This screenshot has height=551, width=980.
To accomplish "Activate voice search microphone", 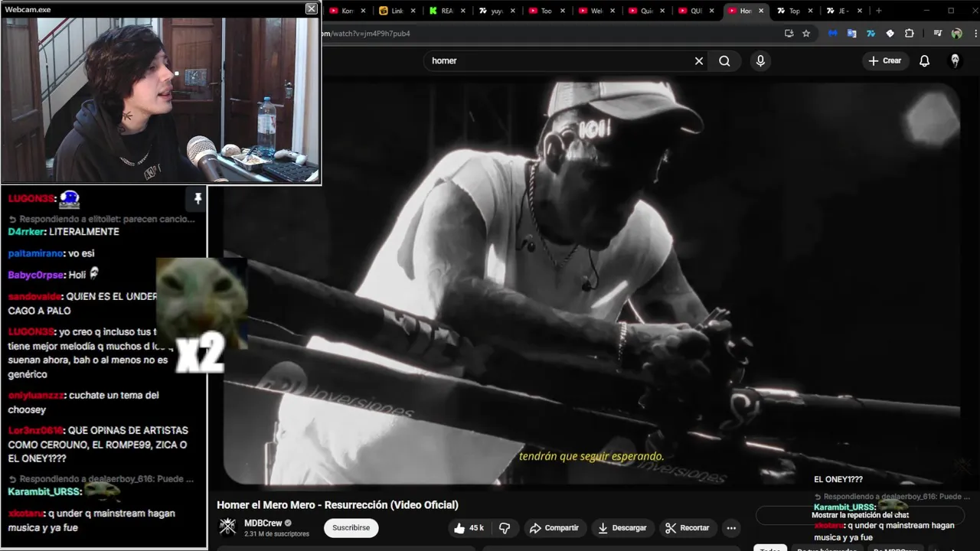I will [760, 60].
